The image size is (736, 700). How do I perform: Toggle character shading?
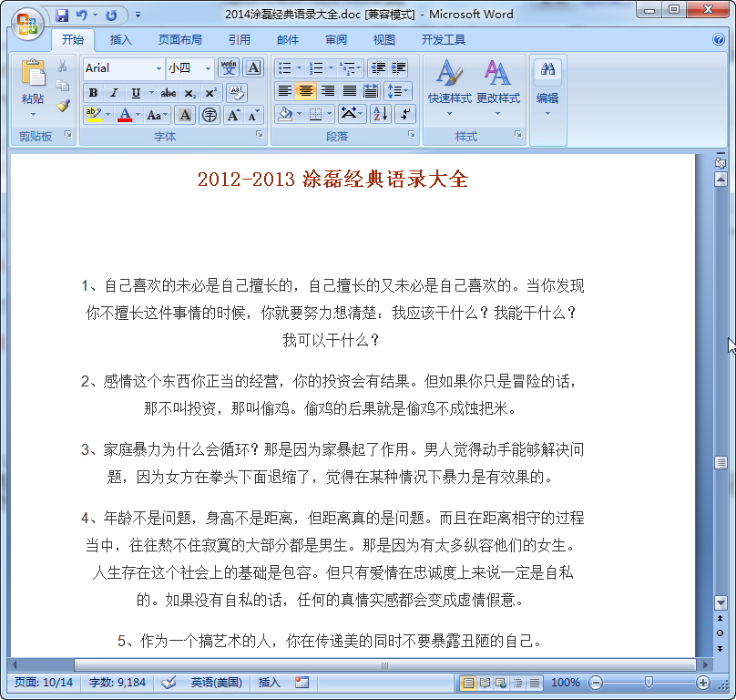tap(185, 115)
